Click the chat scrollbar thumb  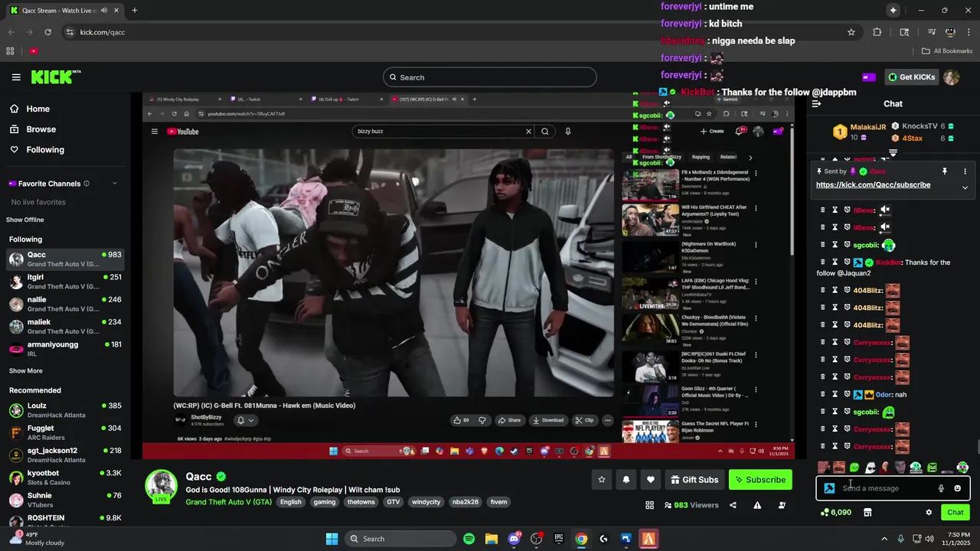[x=977, y=448]
